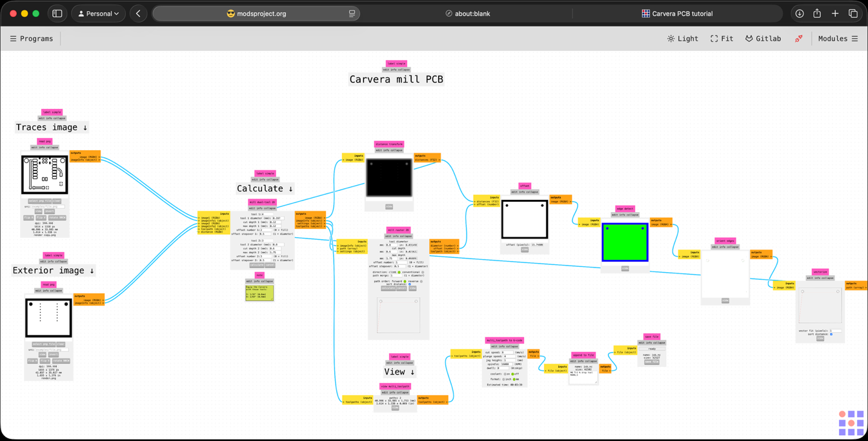The width and height of the screenshot is (868, 441).
Task: Toggle sort distance checkbox in vectorize
Action: (x=831, y=334)
